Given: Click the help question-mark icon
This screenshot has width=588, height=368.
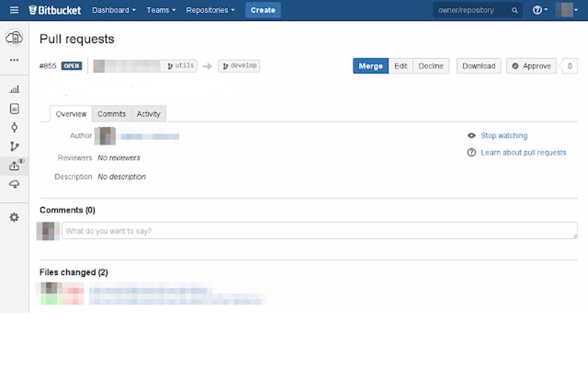Looking at the screenshot, I should (536, 10).
